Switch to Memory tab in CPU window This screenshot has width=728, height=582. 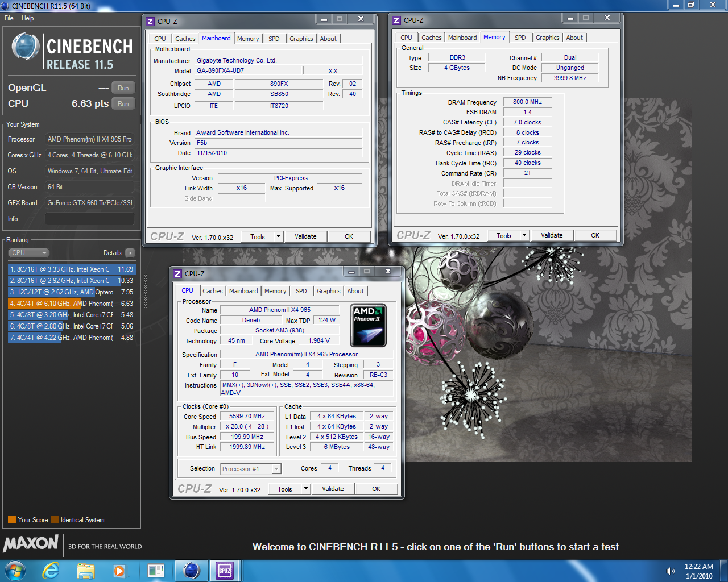(x=275, y=291)
